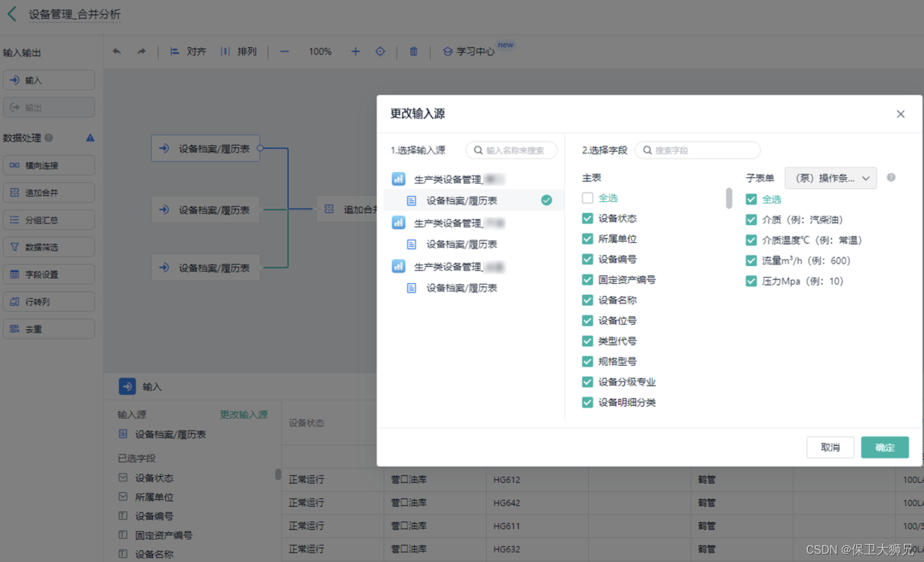Select 分组汇总 in the sidebar
Image resolution: width=924 pixels, height=562 pixels.
click(49, 220)
